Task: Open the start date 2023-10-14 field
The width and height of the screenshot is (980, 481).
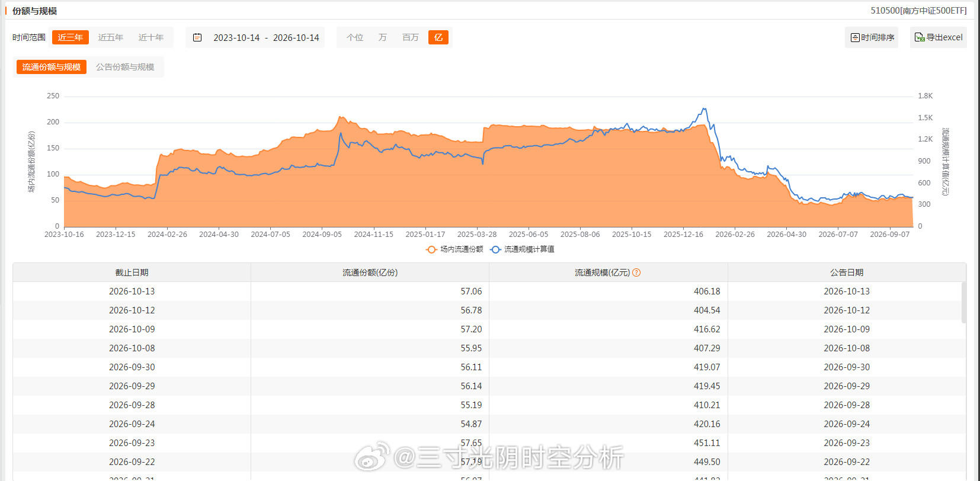Action: click(236, 37)
